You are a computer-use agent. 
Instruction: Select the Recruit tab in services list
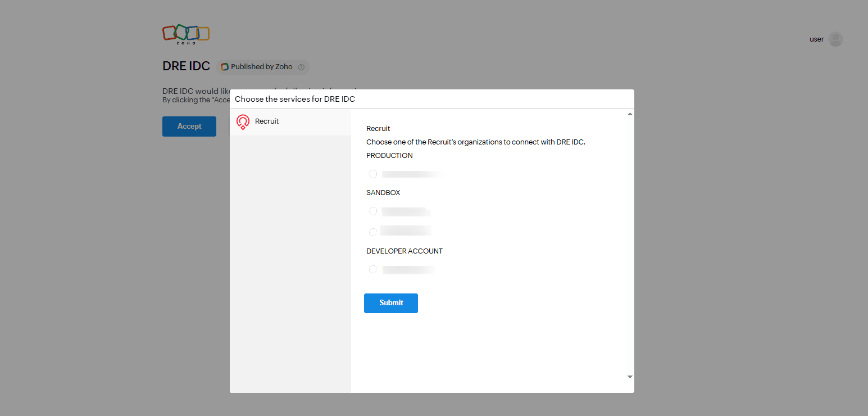[290, 122]
